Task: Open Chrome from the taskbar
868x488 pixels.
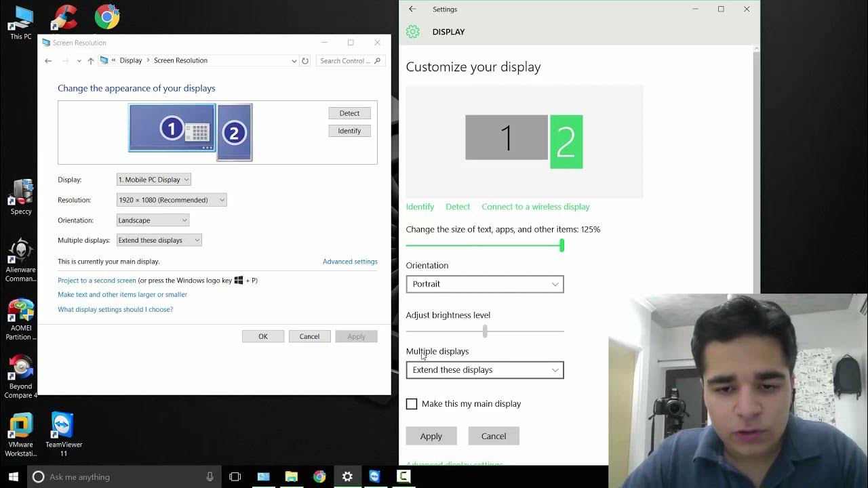Action: pyautogui.click(x=319, y=476)
